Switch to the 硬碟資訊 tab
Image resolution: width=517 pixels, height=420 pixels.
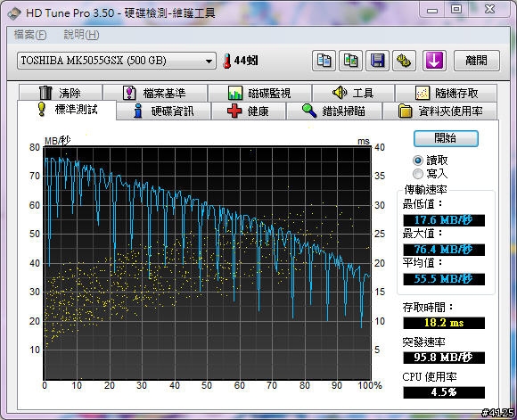point(164,111)
